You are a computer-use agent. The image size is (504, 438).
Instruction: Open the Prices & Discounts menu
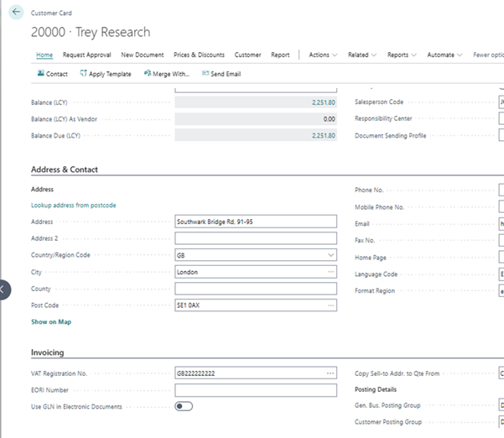pos(199,55)
